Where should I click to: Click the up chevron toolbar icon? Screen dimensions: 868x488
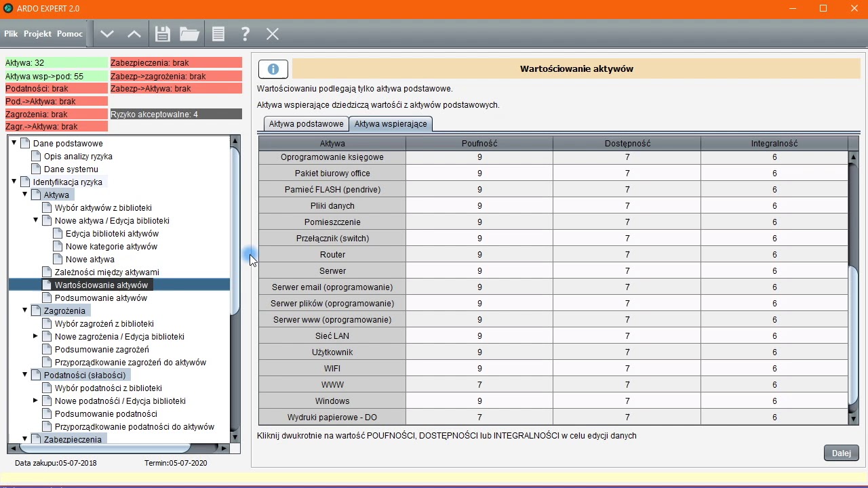coord(134,34)
